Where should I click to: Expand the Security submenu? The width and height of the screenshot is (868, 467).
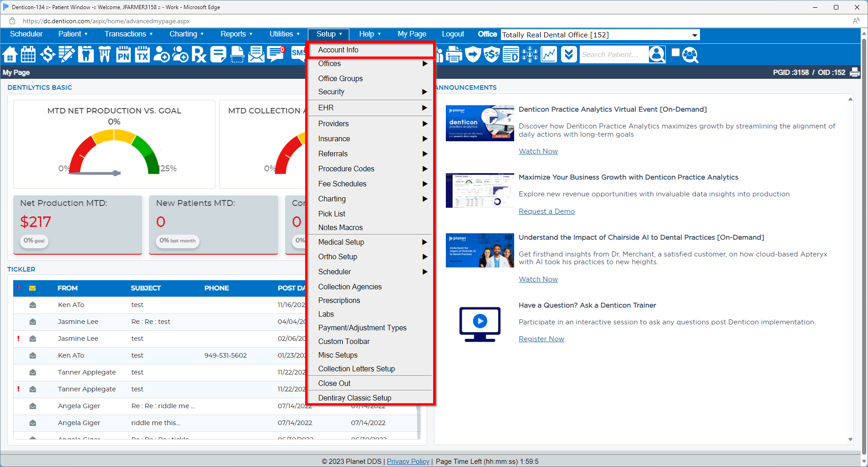[x=370, y=92]
